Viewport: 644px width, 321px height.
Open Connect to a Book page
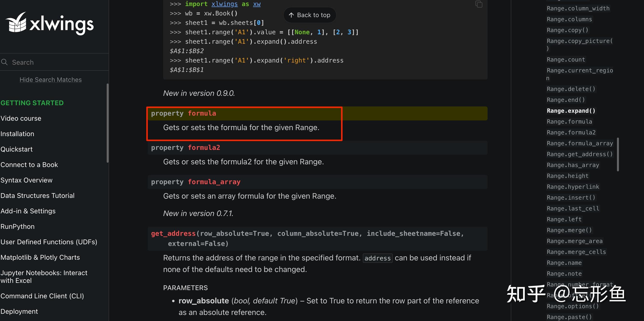[x=29, y=165]
